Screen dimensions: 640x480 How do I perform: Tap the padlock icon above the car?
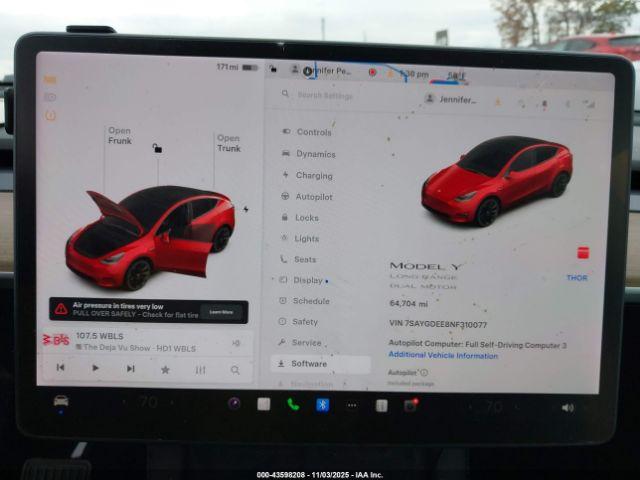[x=157, y=148]
